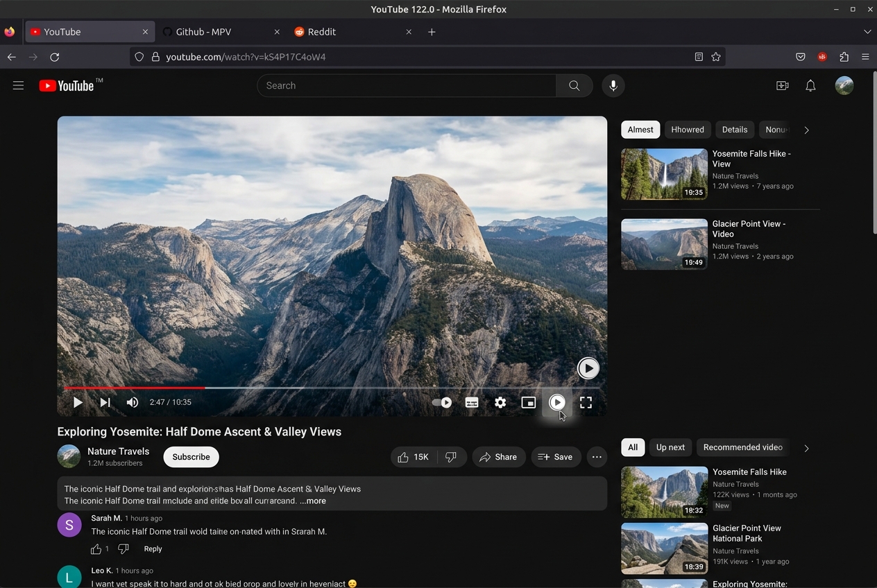877x588 pixels.
Task: Reload the current page
Action: click(x=55, y=57)
